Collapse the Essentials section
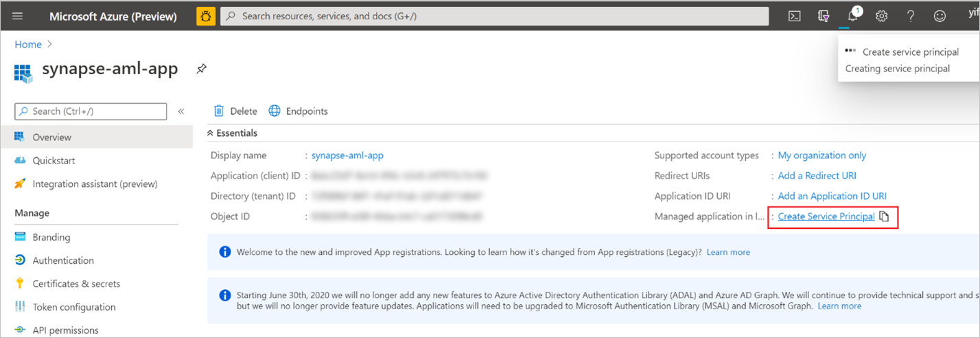 [211, 133]
